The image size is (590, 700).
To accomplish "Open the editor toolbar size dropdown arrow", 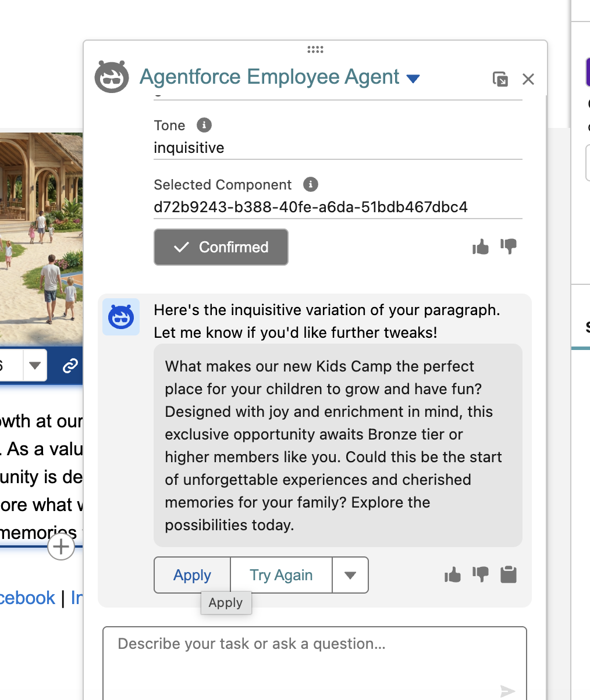I will coord(35,366).
